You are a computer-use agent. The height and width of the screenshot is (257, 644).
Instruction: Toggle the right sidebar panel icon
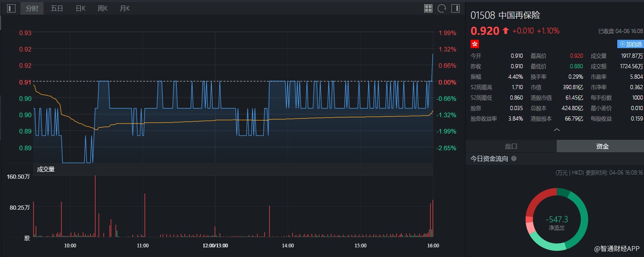point(455,8)
